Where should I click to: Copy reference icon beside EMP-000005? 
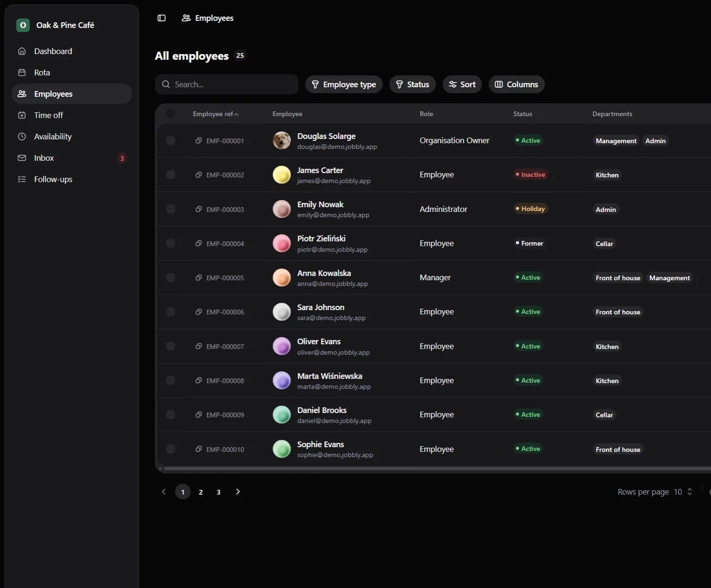[199, 277]
